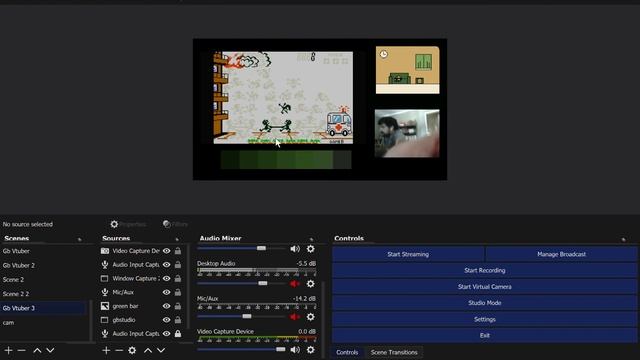This screenshot has height=360, width=640.
Task: Mute the mixer channel above Desktop Audio
Action: (x=295, y=249)
